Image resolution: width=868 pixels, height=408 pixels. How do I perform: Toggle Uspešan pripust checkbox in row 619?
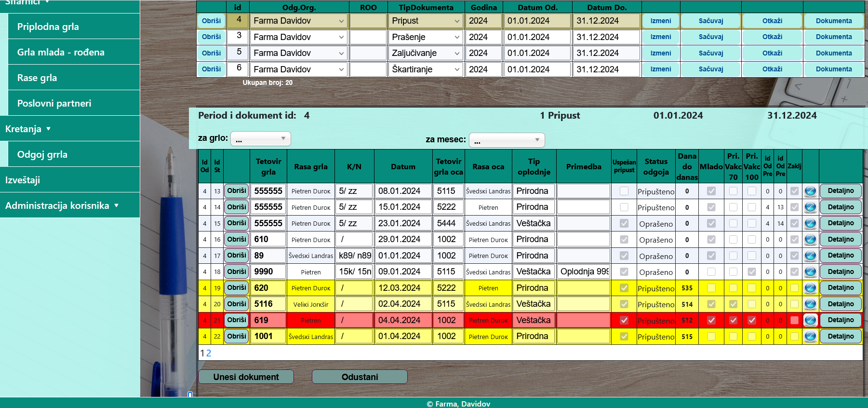click(624, 320)
